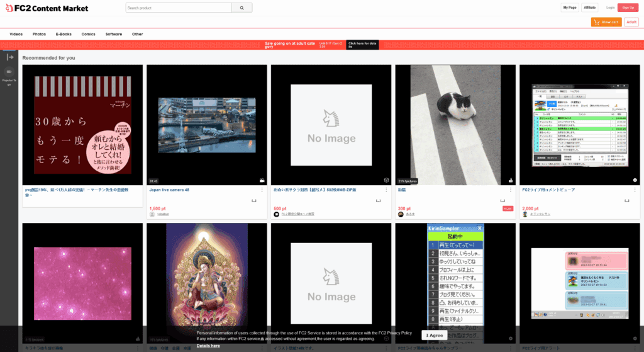The width and height of the screenshot is (644, 352).
Task: Click the small tray icon under Japan live camera 48
Action: pos(254,201)
